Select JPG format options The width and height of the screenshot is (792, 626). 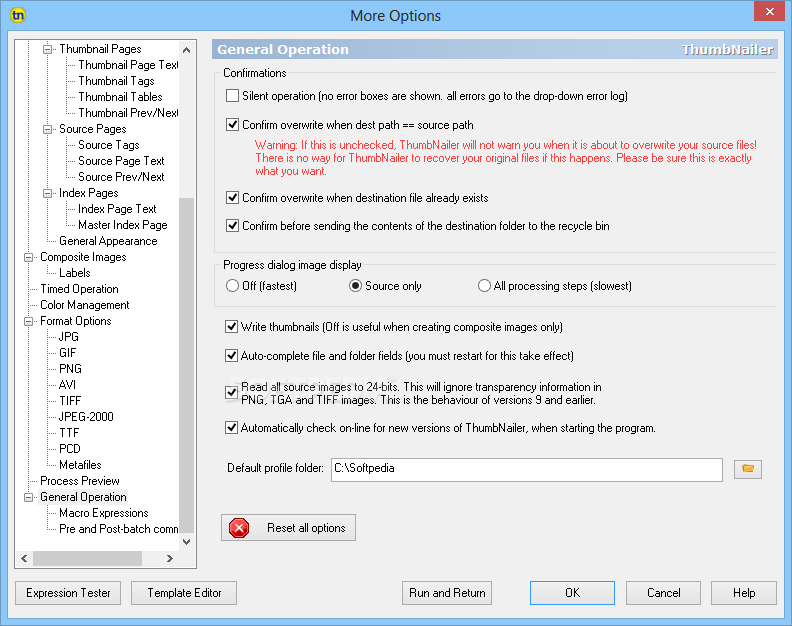coord(69,337)
